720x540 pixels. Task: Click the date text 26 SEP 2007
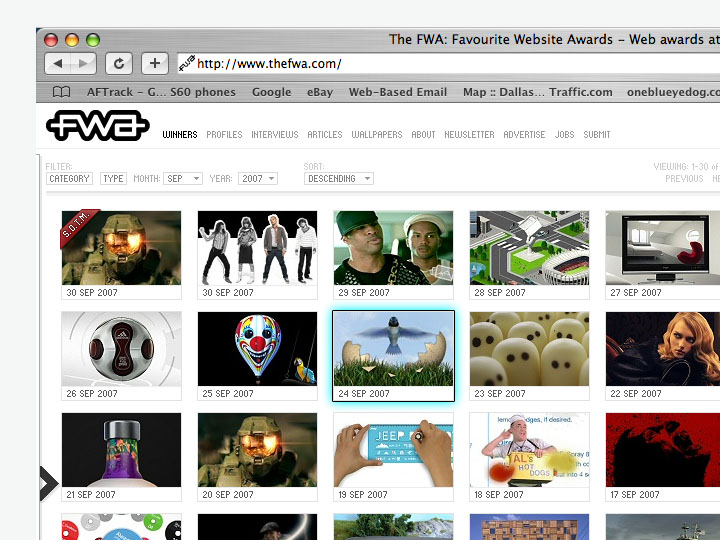[x=92, y=394]
